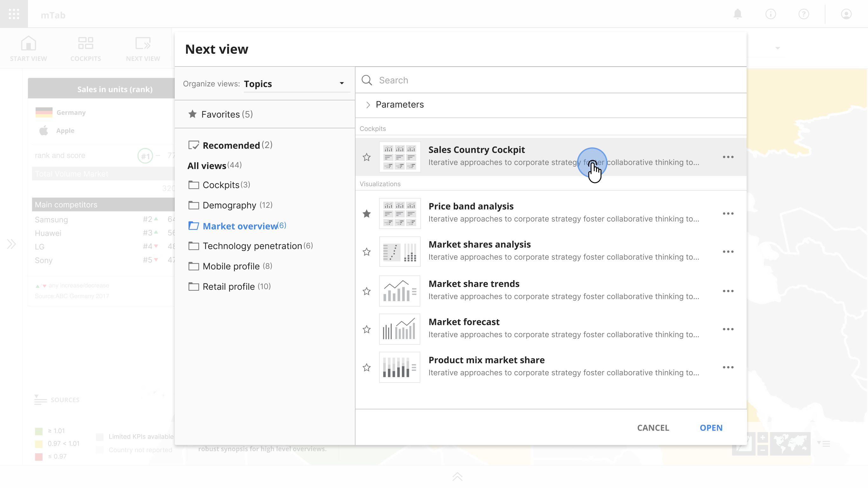
Task: Click Apple brand label
Action: click(x=65, y=131)
